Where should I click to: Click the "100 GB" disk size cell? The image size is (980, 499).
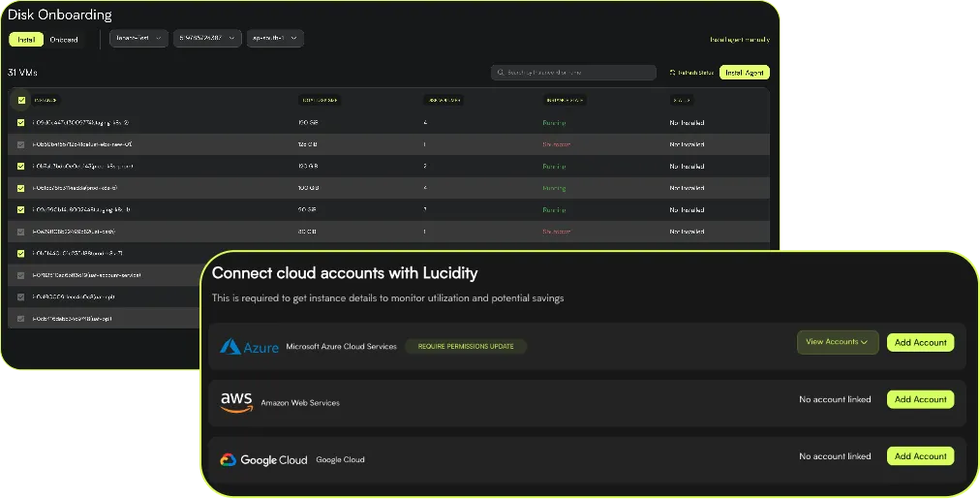pyautogui.click(x=308, y=188)
